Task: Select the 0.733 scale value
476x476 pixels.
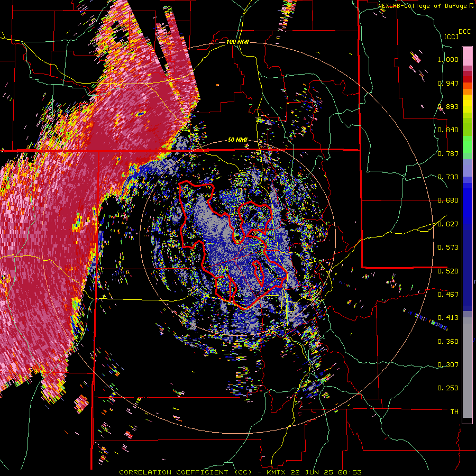Action: (448, 177)
